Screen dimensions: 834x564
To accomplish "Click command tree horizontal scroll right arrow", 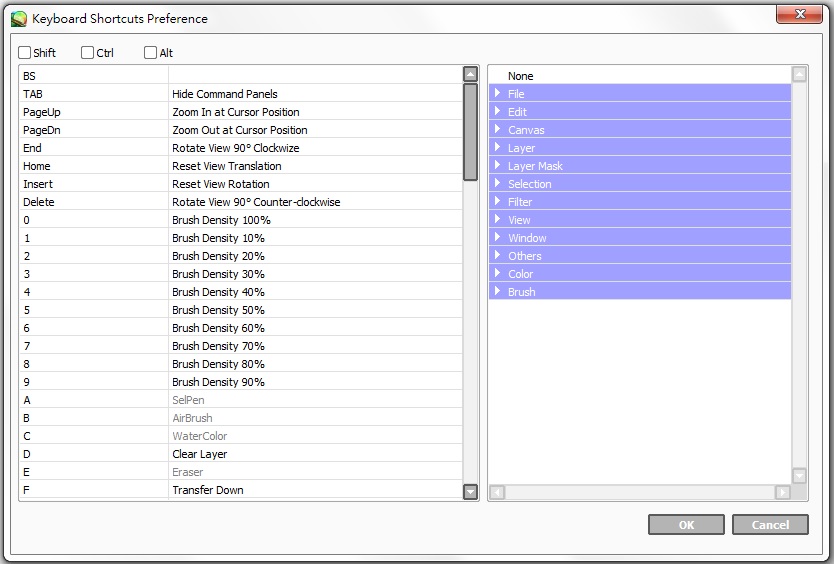I will (782, 492).
